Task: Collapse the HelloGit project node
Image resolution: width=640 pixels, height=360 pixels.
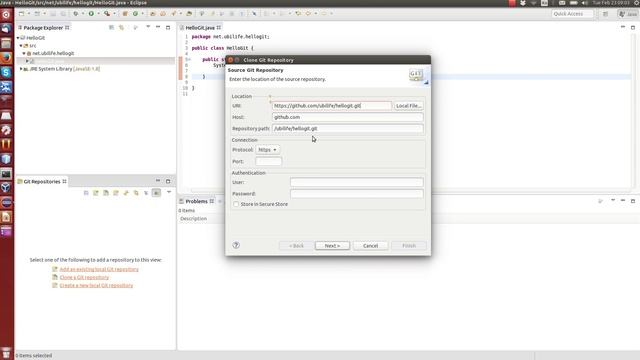Action: pos(18,38)
